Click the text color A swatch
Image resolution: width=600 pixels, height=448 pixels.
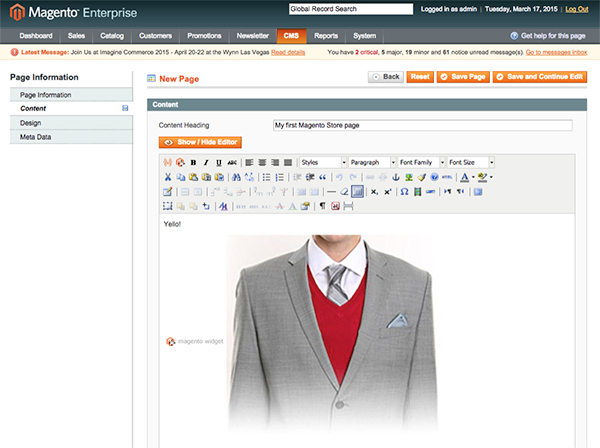tap(465, 177)
